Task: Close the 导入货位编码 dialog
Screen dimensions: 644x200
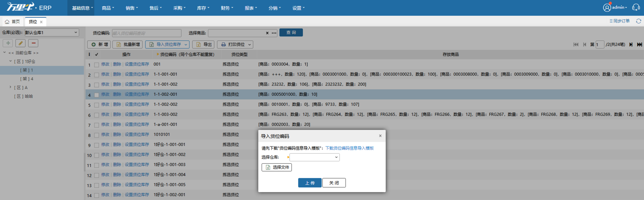Action: pos(380,136)
